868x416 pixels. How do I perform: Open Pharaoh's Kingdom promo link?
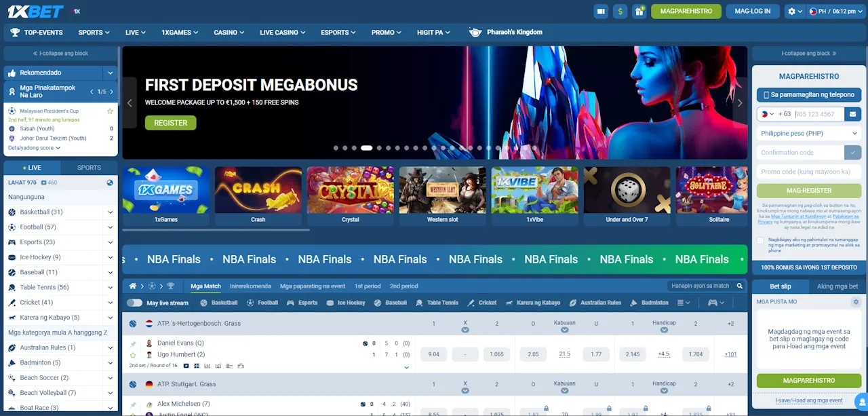coord(506,32)
